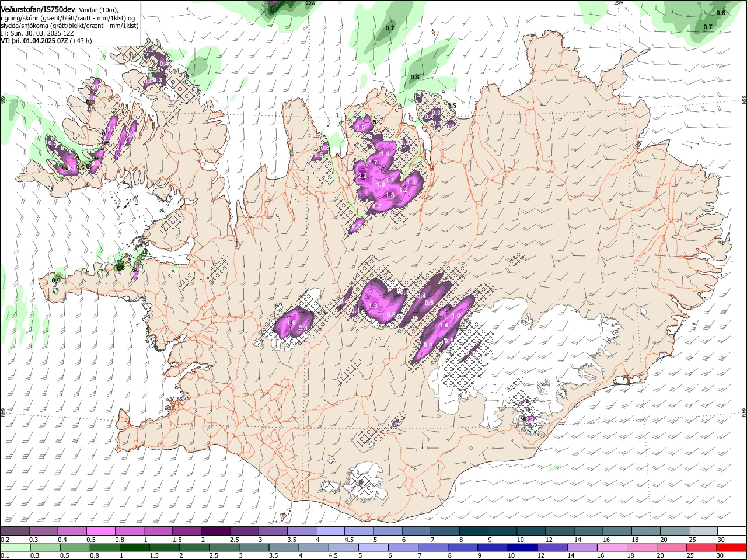Select the darkest purple swatch in upper legend row
The width and height of the screenshot is (747, 560).
(215, 531)
